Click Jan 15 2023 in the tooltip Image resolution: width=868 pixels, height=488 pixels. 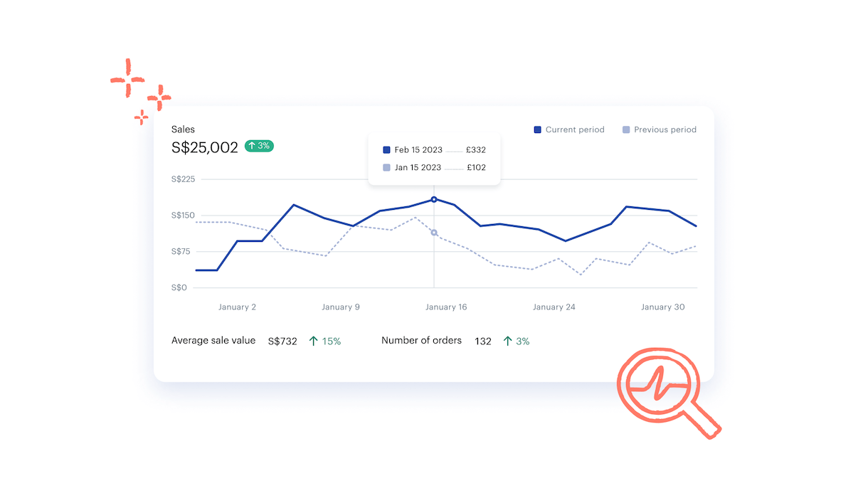(x=418, y=168)
